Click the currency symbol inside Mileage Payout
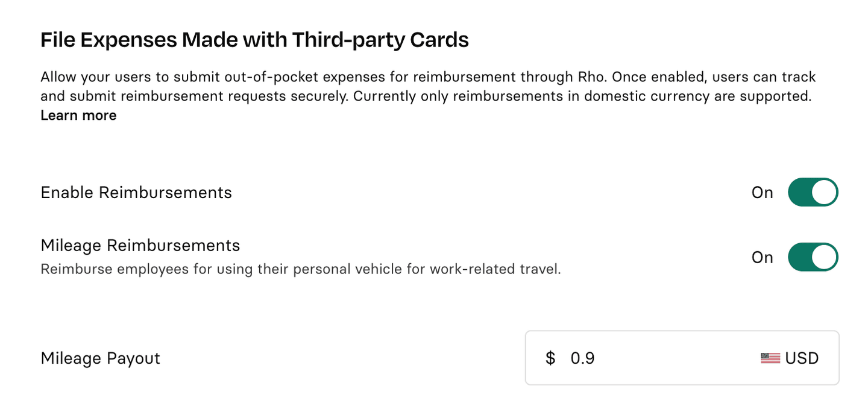The image size is (868, 395). tap(550, 358)
